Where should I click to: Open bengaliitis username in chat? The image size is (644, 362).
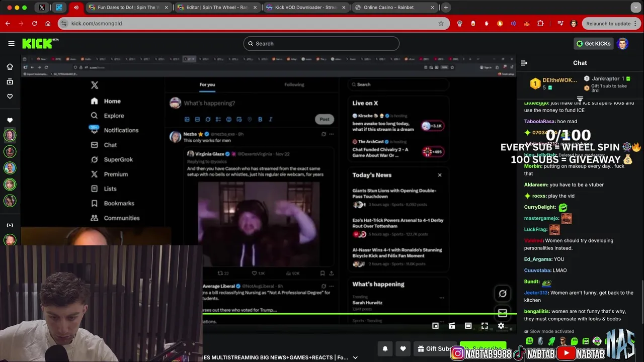537,311
